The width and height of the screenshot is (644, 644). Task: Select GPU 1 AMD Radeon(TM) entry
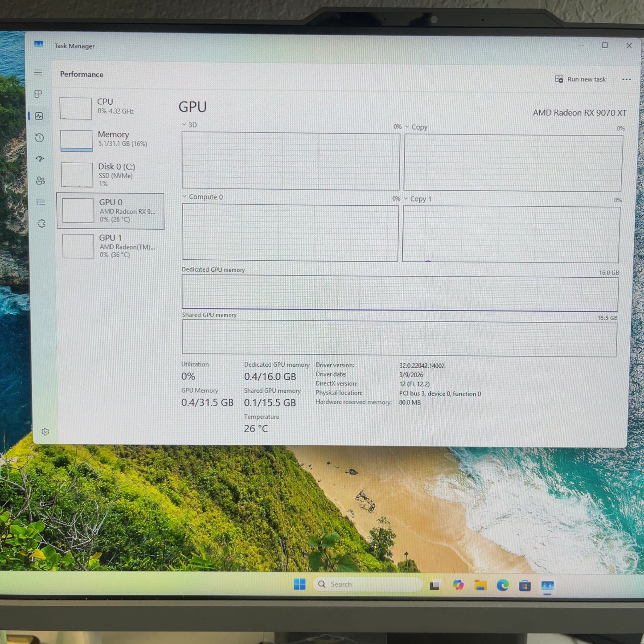111,246
